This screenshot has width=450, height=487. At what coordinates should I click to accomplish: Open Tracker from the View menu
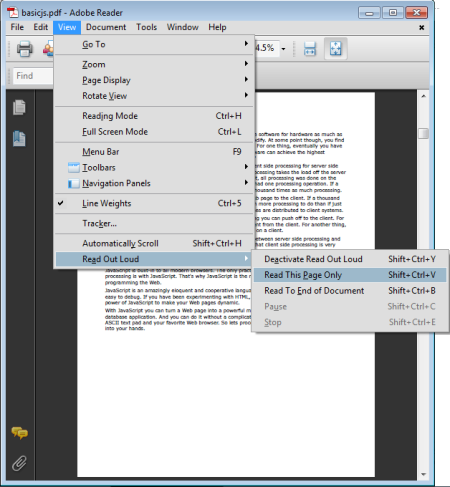(154, 223)
